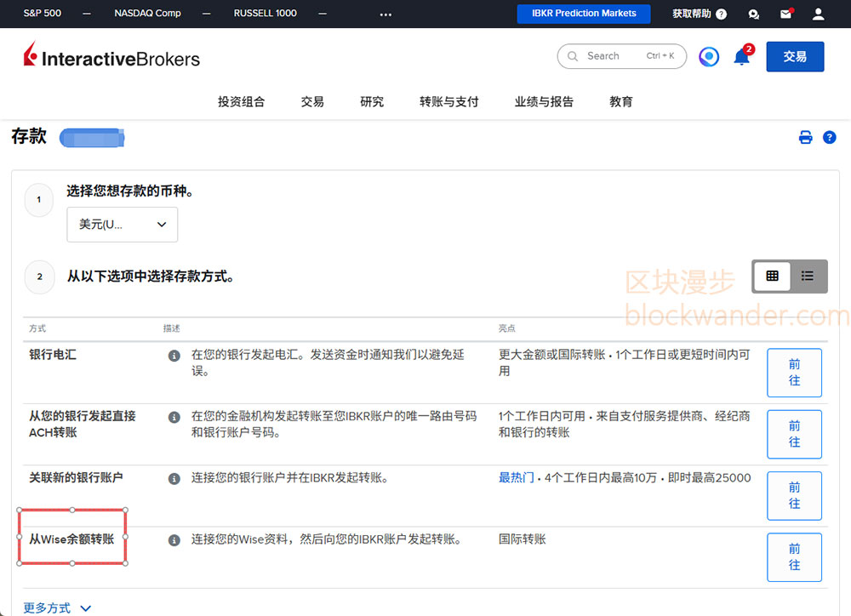The height and width of the screenshot is (616, 851).
Task: Click the 方式 column header
Action: point(37,328)
